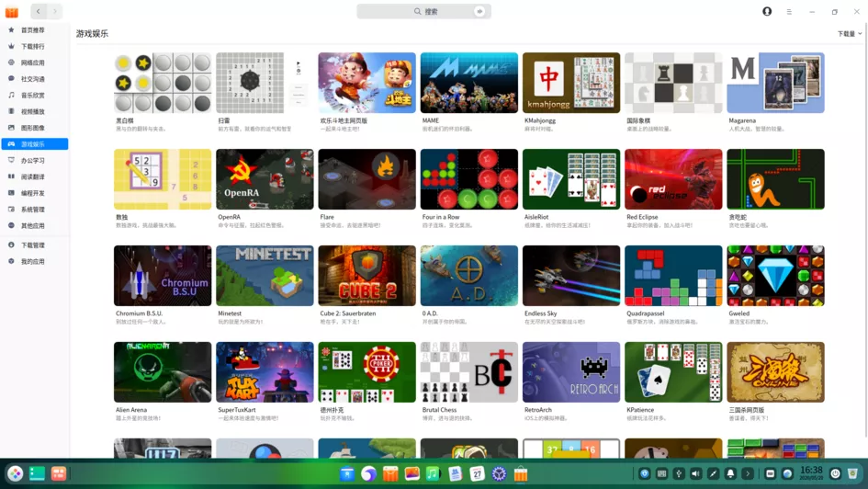This screenshot has height=489, width=868.
Task: Select 游戏娱乐 category in the sidebar
Action: coord(34,144)
